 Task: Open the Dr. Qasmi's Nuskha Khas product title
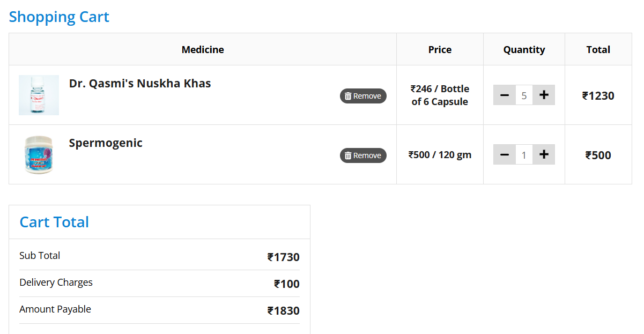140,84
